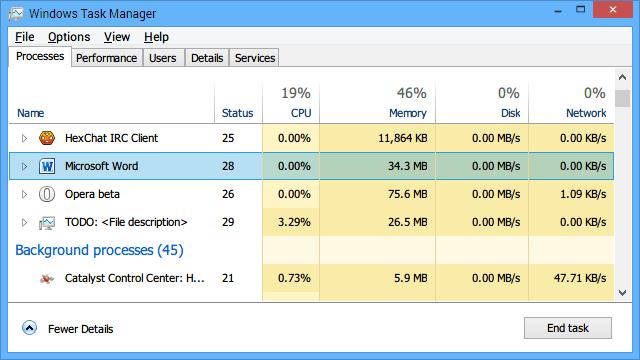This screenshot has width=640, height=360.
Task: Expand the TODO File description process
Action: pos(24,222)
